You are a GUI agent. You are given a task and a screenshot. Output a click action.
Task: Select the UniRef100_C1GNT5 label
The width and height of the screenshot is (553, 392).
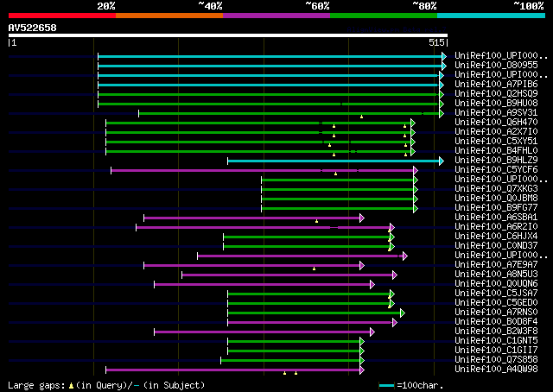click(x=496, y=341)
